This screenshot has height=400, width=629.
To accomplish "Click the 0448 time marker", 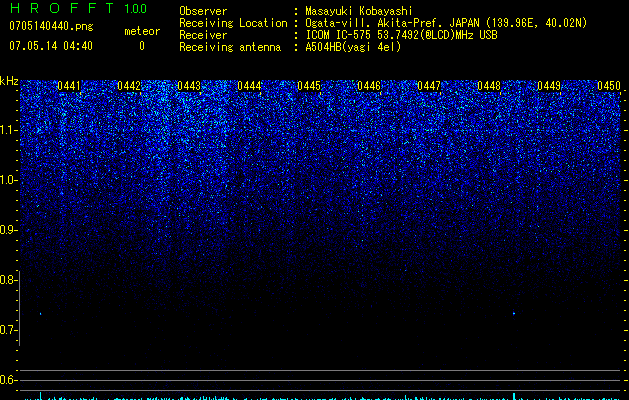I will (489, 86).
